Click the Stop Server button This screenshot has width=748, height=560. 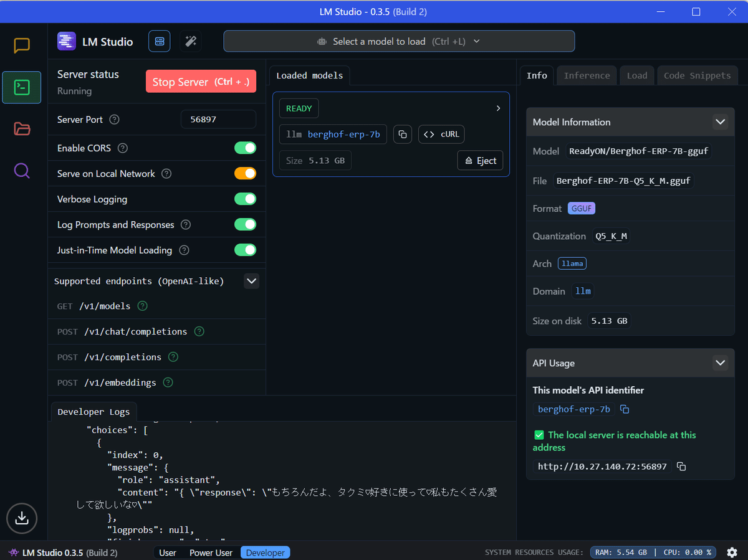point(201,82)
